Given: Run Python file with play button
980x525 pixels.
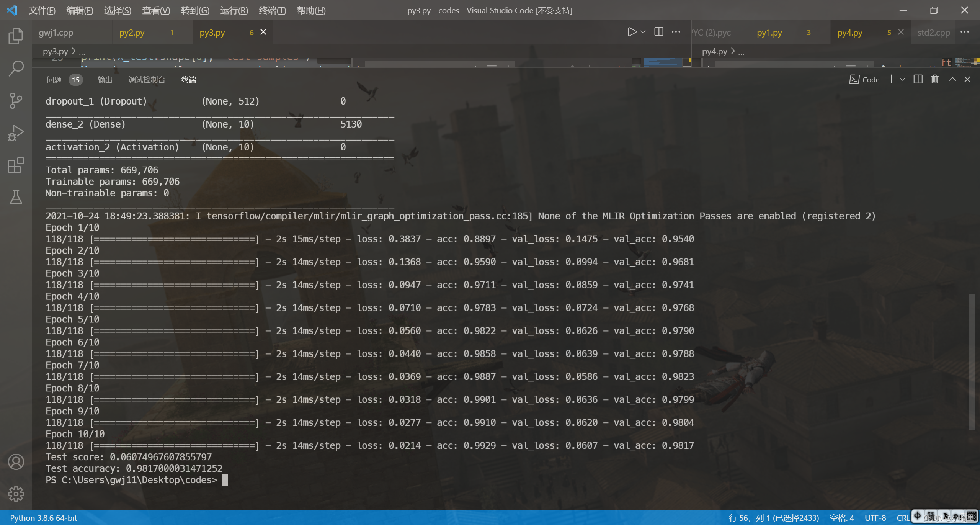Looking at the screenshot, I should click(x=632, y=32).
